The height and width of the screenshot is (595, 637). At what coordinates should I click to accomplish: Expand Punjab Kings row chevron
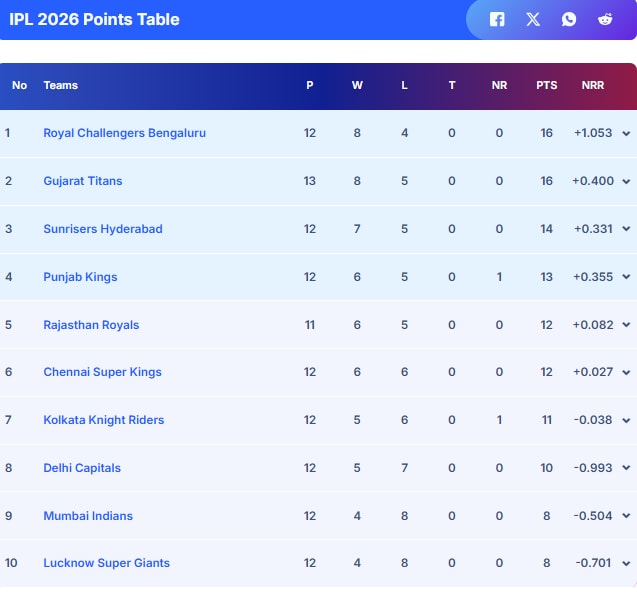pos(626,277)
